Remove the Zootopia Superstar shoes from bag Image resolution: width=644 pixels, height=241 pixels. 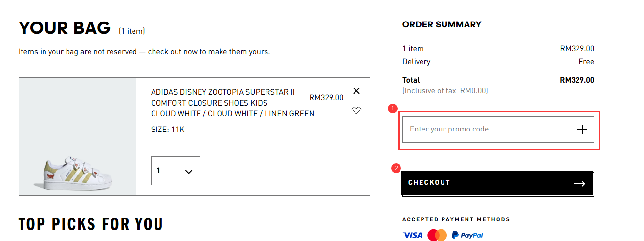click(356, 91)
